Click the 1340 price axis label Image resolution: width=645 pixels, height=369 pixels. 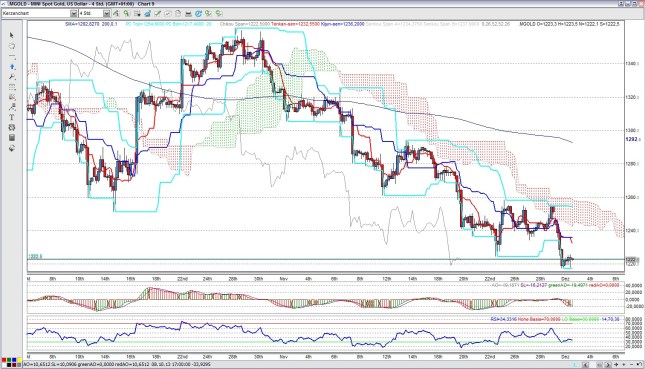coord(632,64)
